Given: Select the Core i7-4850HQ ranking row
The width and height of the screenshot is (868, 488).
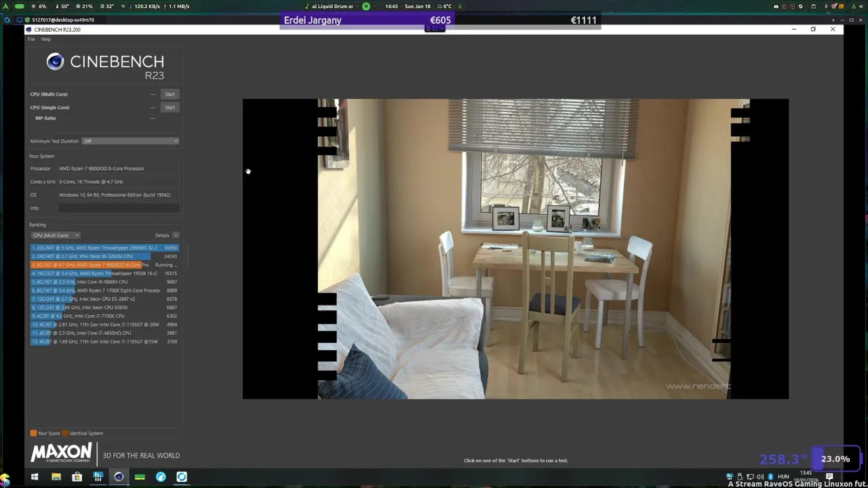Looking at the screenshot, I should coord(104,333).
